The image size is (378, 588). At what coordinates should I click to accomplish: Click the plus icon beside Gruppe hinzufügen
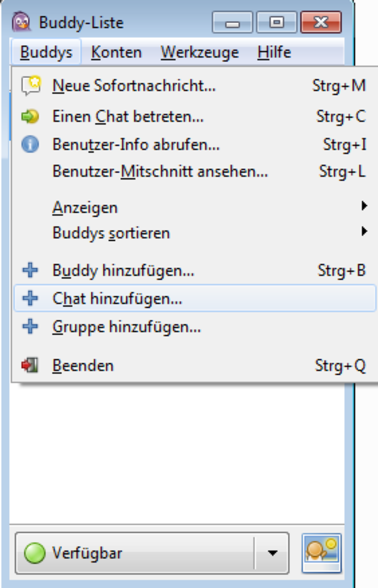coord(30,326)
